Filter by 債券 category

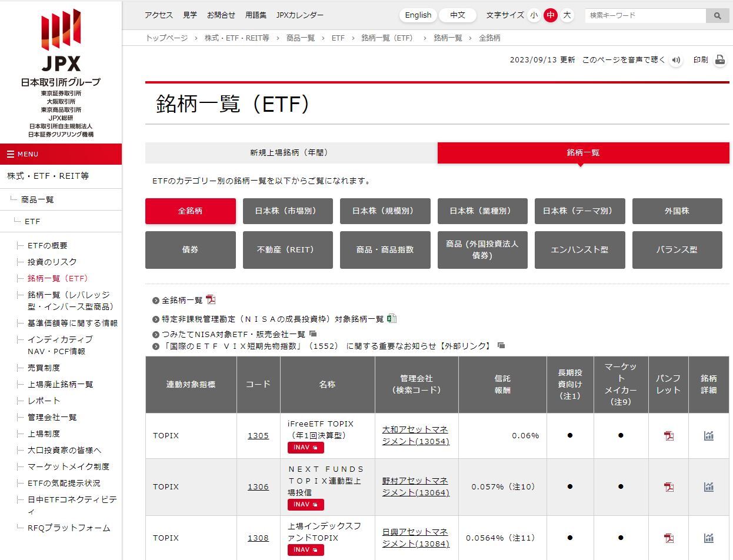pyautogui.click(x=191, y=250)
